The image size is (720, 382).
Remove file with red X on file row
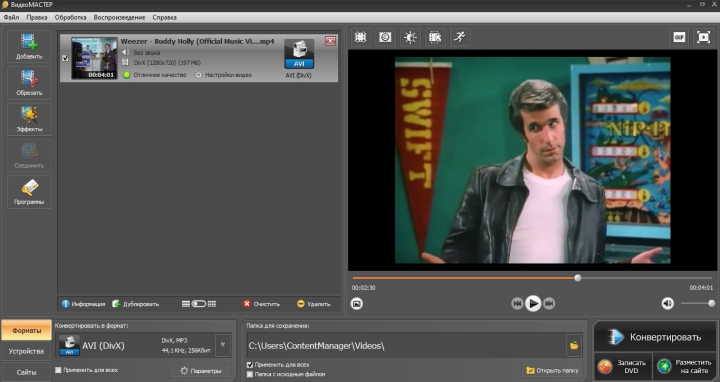(330, 41)
